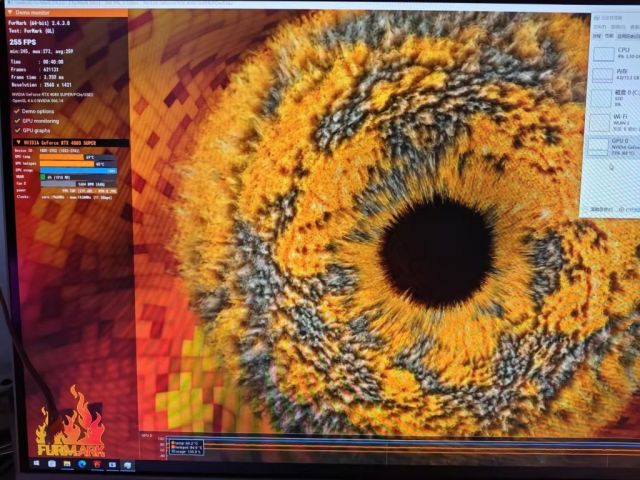640x480 pixels.
Task: Open the Task Manager taskbar icon
Action: 128,465
